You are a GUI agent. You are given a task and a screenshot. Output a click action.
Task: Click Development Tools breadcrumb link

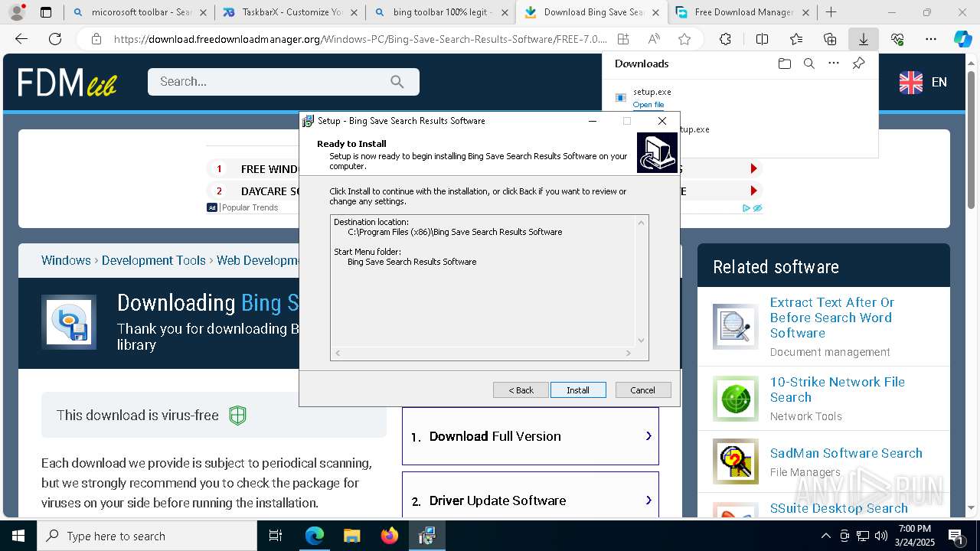154,260
